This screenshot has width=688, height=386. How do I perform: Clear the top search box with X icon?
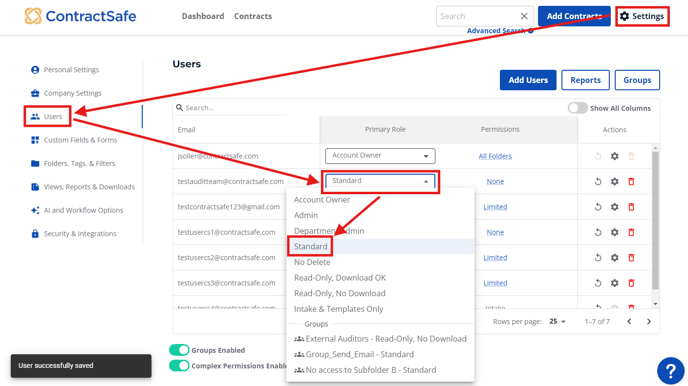point(524,16)
